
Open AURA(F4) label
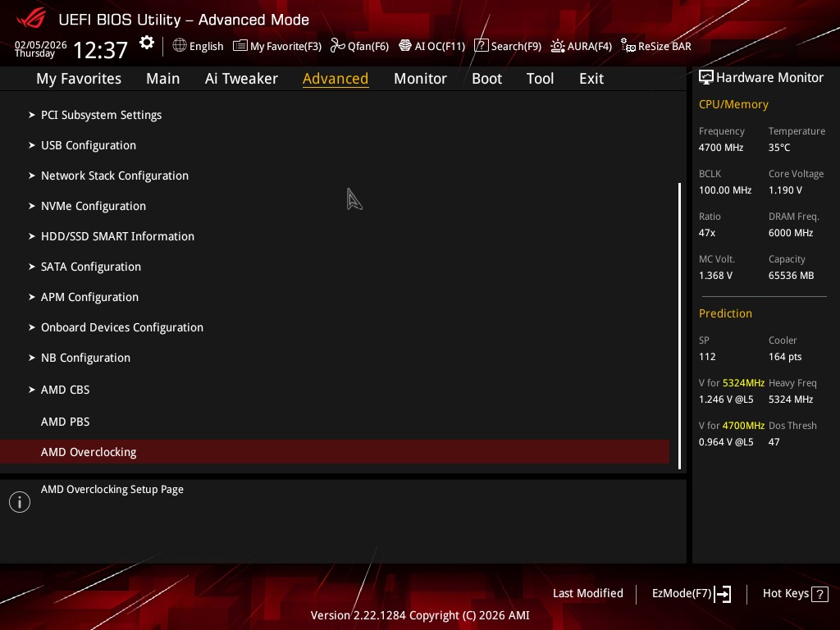click(x=589, y=47)
